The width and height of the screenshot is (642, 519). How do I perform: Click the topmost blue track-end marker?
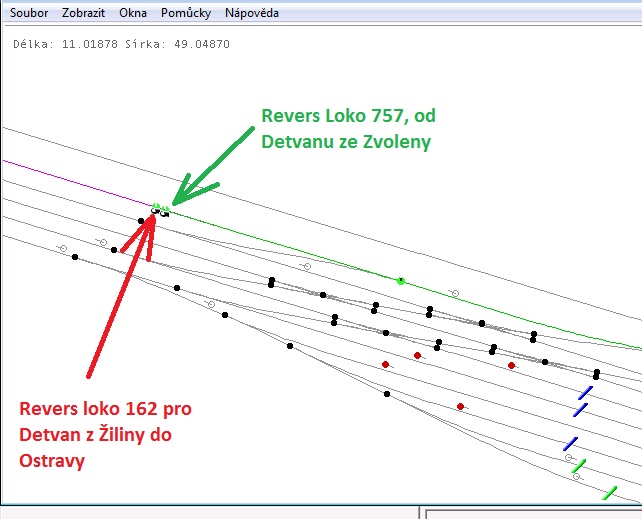click(x=586, y=392)
